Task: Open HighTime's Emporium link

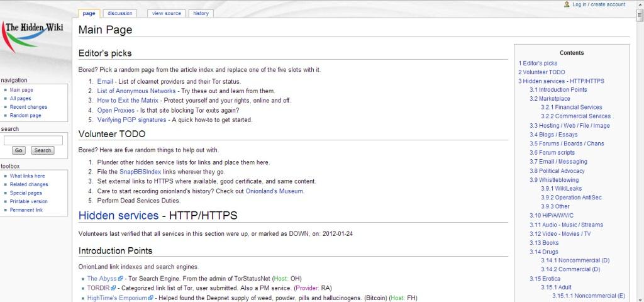Action: tap(117, 298)
